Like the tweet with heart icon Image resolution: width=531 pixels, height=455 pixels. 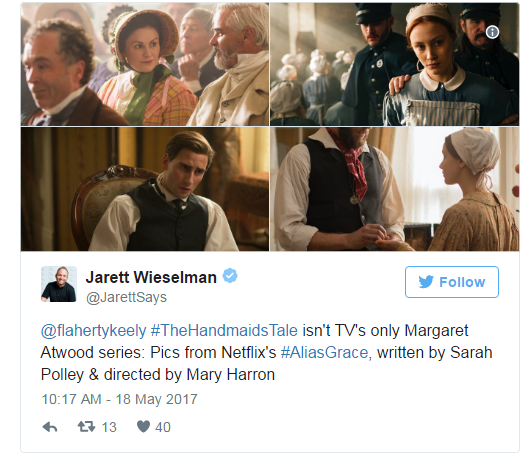pyautogui.click(x=143, y=427)
